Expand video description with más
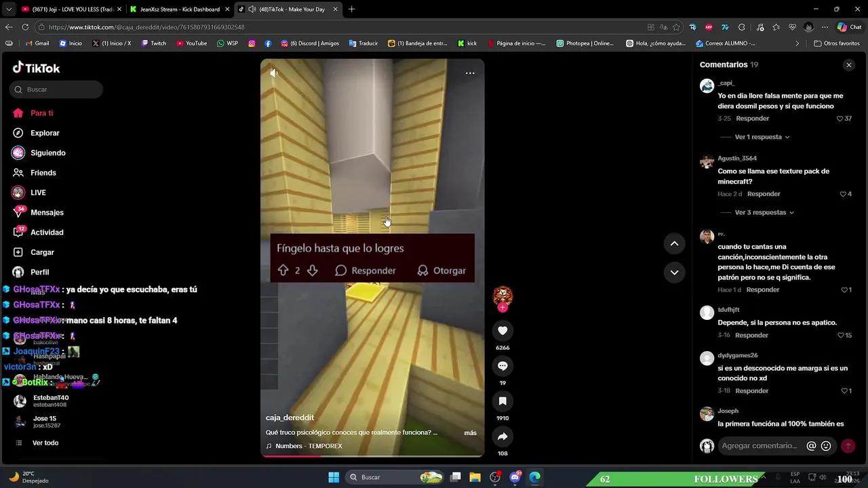The width and height of the screenshot is (868, 488). point(470,432)
